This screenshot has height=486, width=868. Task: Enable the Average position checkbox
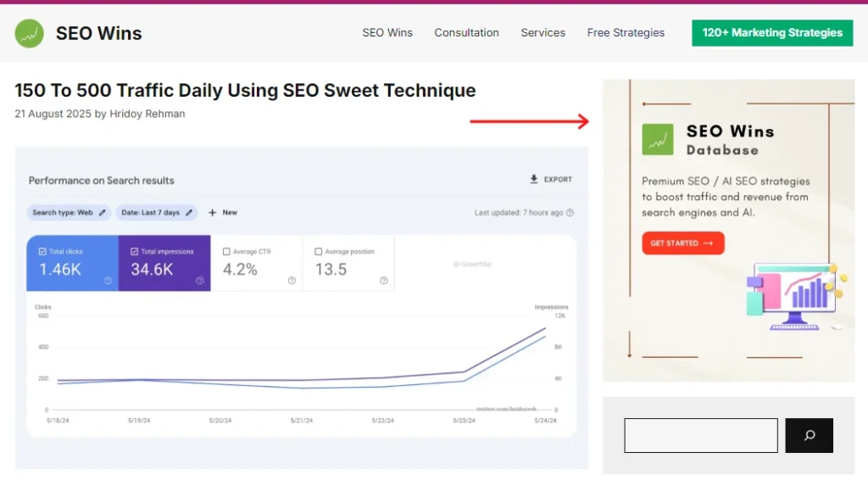[319, 252]
